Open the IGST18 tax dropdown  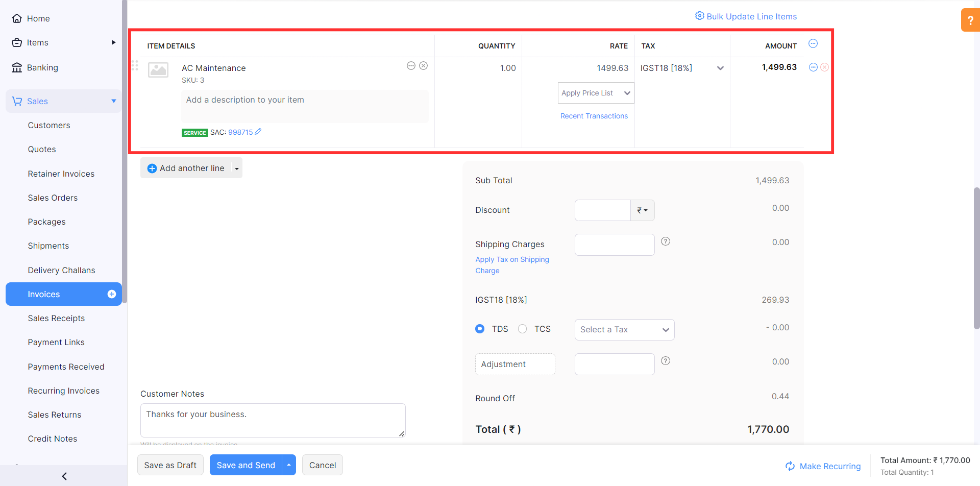tap(720, 68)
